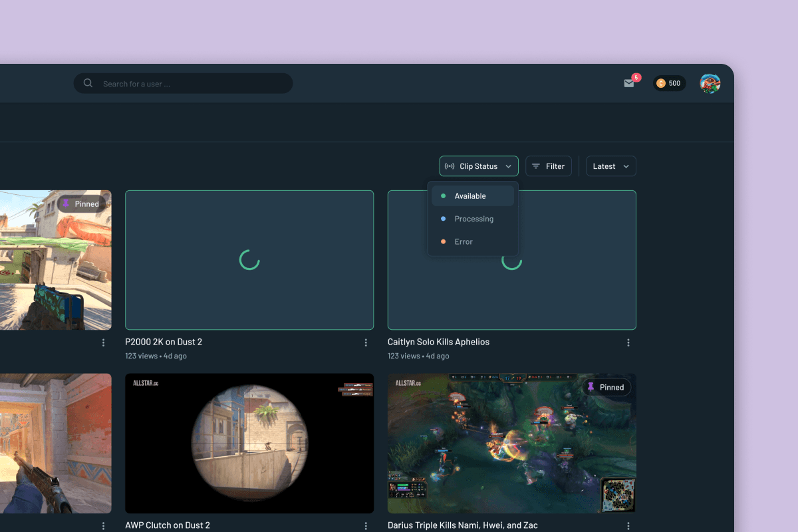
Task: Click the 500 coins balance badge
Action: (x=669, y=83)
